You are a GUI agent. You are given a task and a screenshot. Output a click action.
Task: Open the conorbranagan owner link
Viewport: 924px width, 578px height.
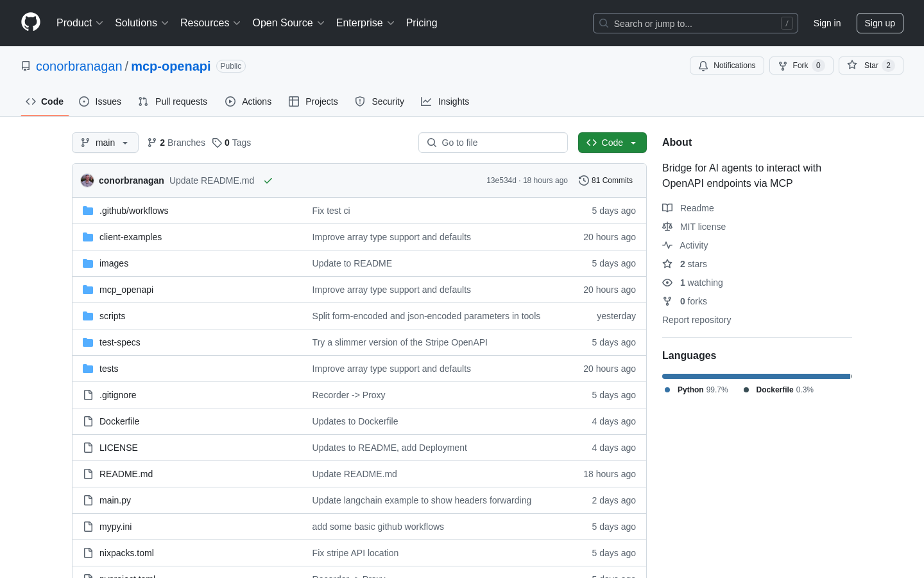(79, 66)
